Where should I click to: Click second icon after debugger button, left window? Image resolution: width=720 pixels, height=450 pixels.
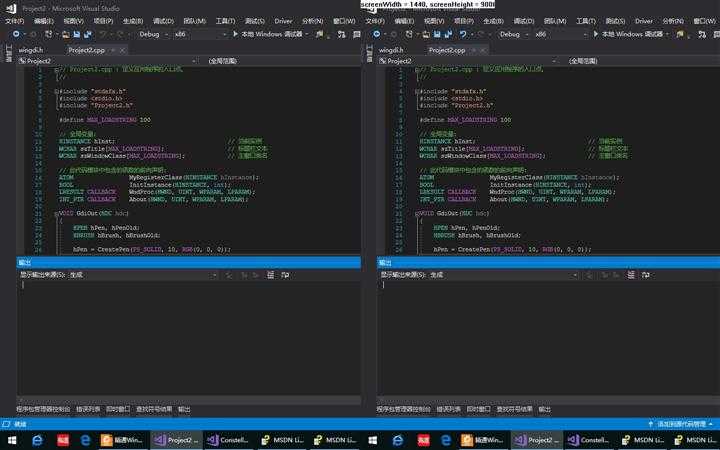341,34
